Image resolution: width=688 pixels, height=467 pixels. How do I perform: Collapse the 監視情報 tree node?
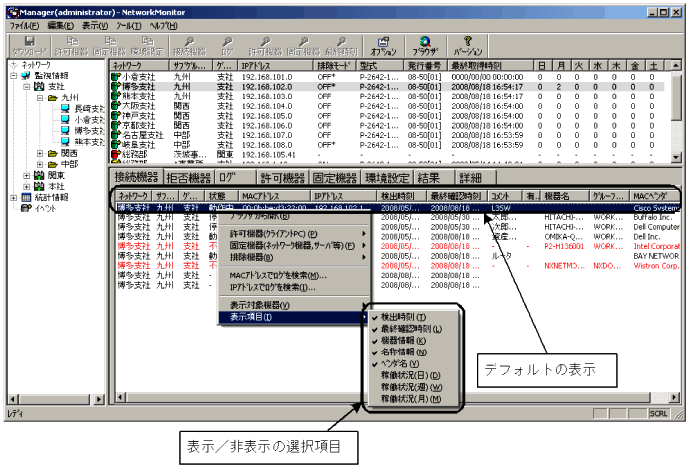pos(14,75)
